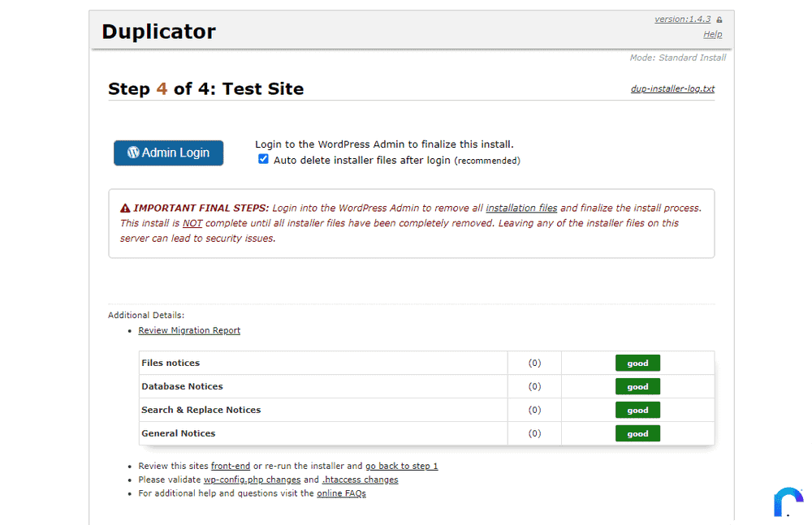Click the Database Notices good badge
Viewport: 812px width, 525px height.
coord(637,387)
